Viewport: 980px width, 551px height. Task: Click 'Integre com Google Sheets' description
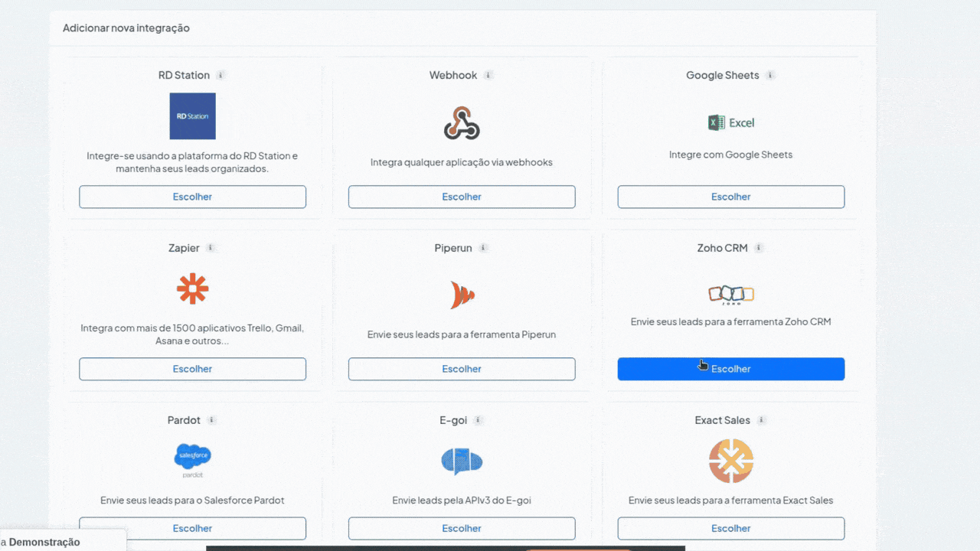point(731,155)
